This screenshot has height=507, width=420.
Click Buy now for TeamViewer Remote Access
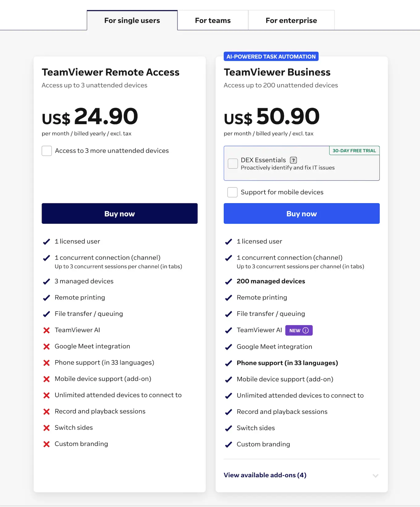[x=120, y=213]
